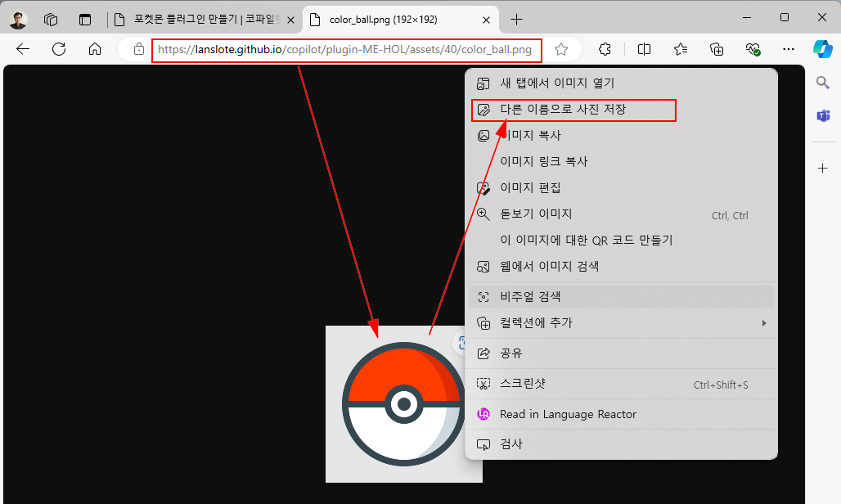The width and height of the screenshot is (841, 504).
Task: Click the Poké Ball image
Action: pyautogui.click(x=403, y=404)
